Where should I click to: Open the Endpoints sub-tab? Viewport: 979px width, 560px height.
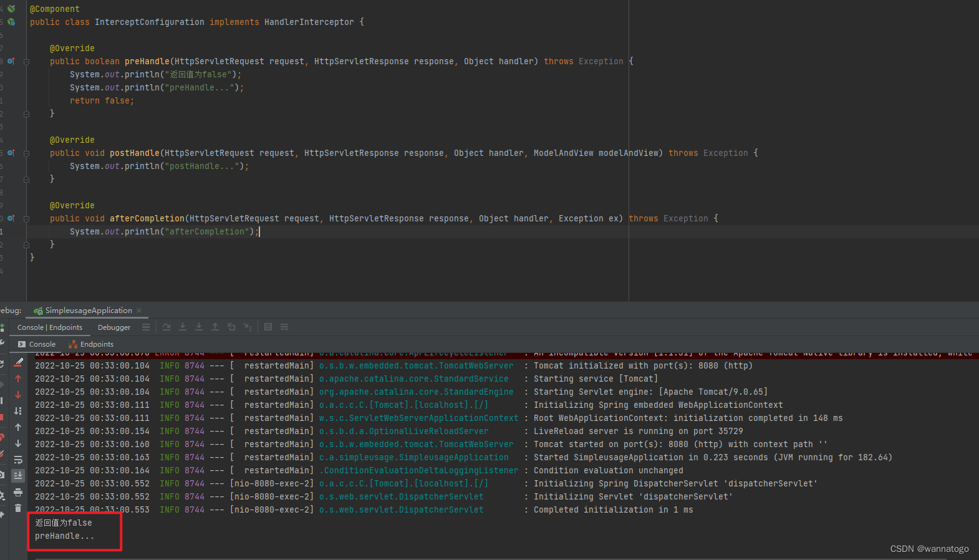[x=91, y=344]
